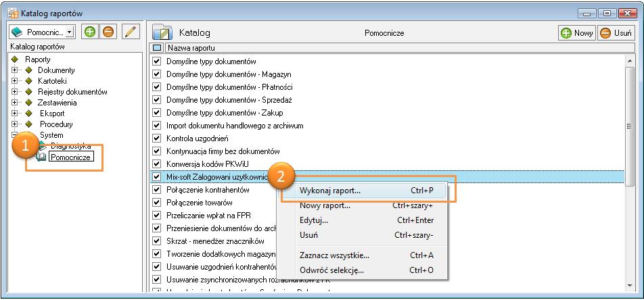Click the Nazwa raportu column header
The image size is (644, 300).
click(x=196, y=48)
